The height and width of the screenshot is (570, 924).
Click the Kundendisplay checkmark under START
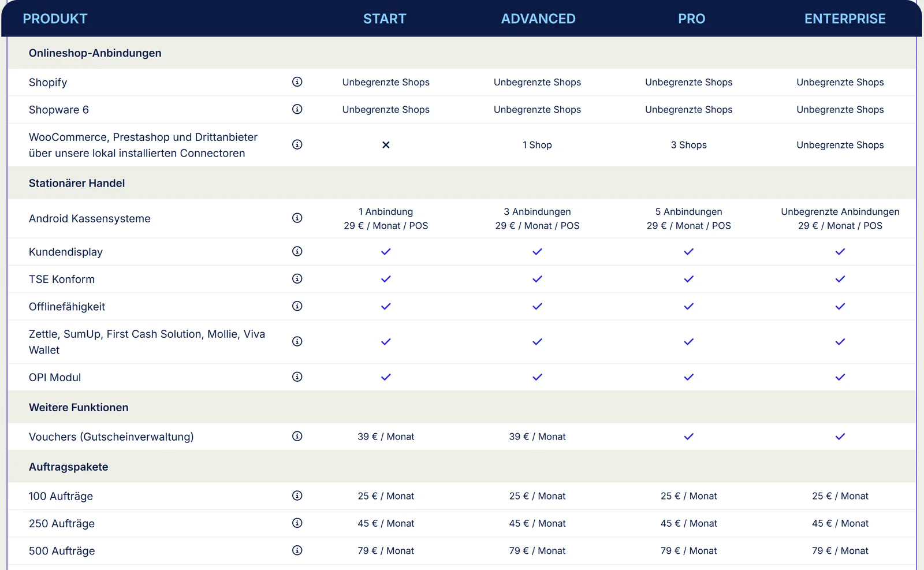(386, 252)
